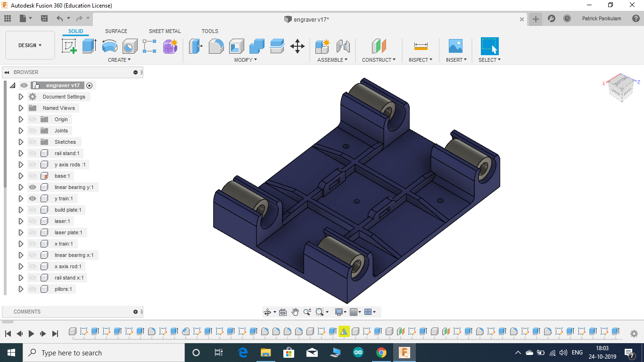Screen dimensions: 644x362
Task: Open Chrome from the taskbar
Action: tap(381, 352)
